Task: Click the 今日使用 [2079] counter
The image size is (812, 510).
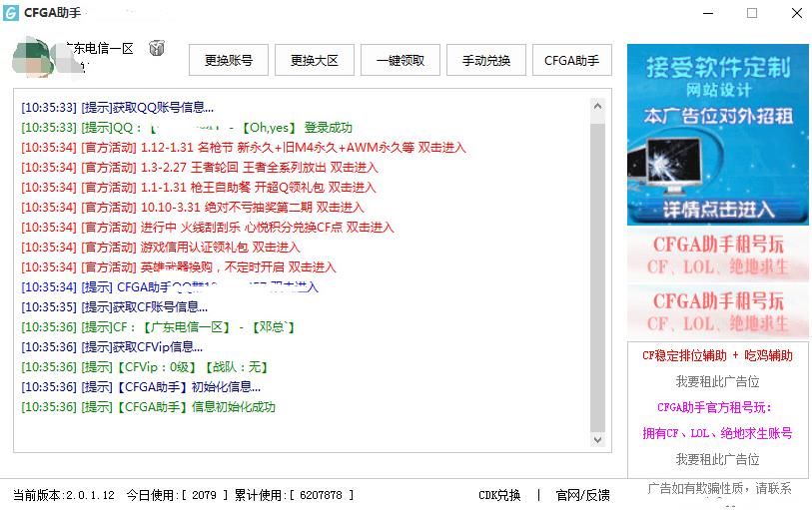Action: [177, 495]
